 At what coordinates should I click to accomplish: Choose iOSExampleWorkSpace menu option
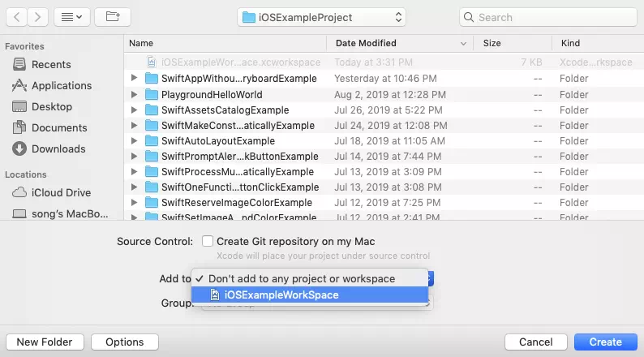[310, 295]
